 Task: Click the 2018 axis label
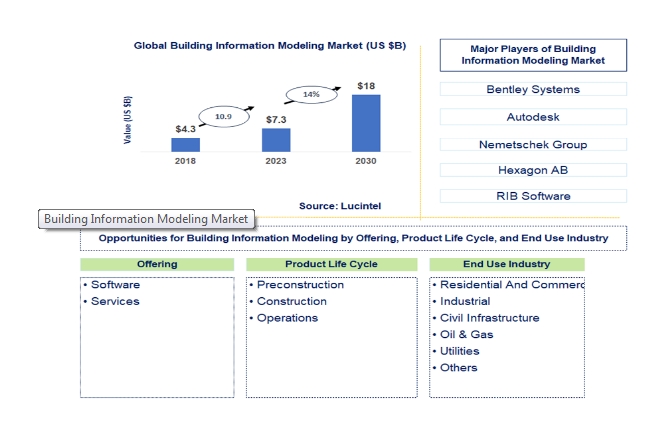pyautogui.click(x=185, y=161)
